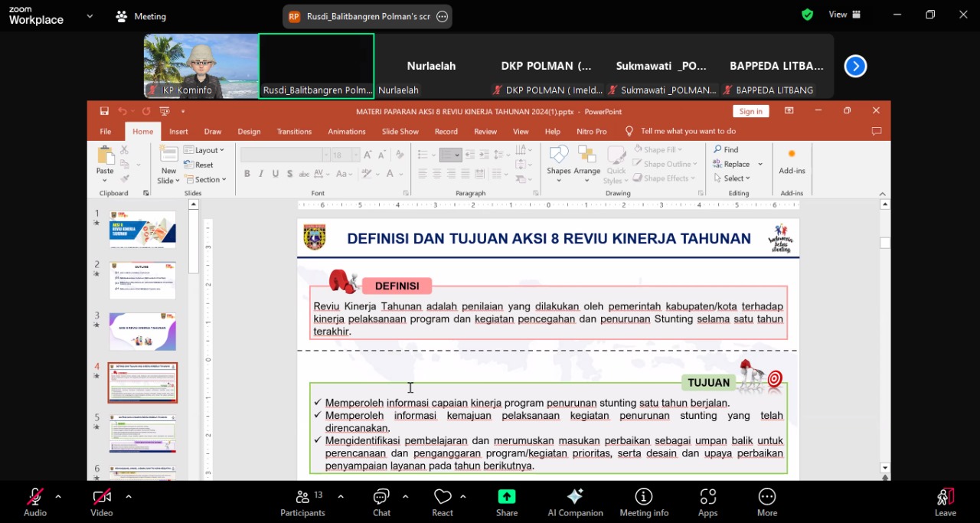
Task: Start camera with the Video button
Action: [102, 502]
